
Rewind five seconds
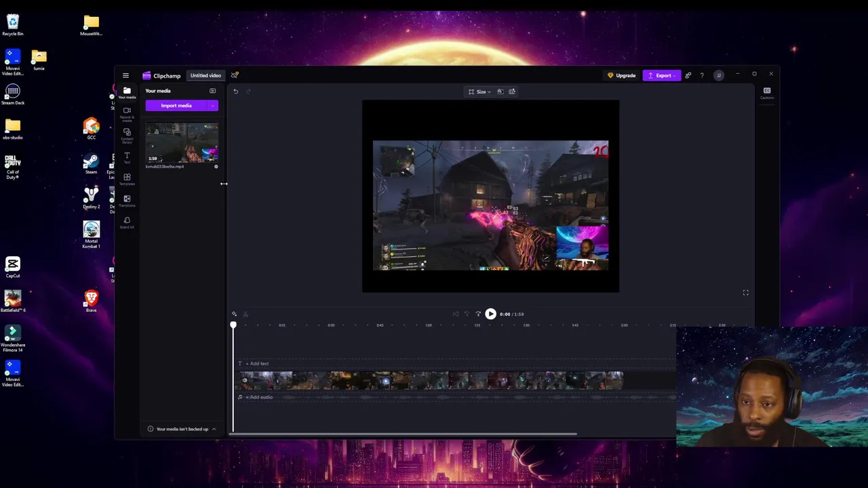(x=467, y=314)
